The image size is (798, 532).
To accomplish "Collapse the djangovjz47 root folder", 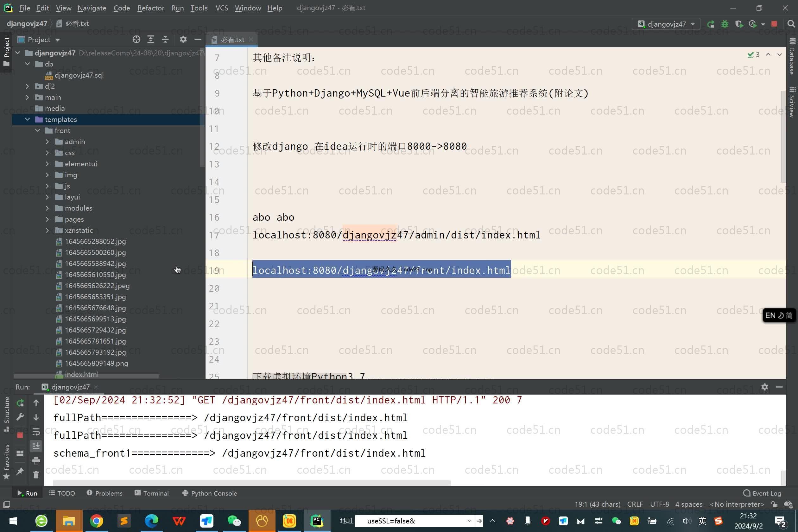I will pos(18,53).
